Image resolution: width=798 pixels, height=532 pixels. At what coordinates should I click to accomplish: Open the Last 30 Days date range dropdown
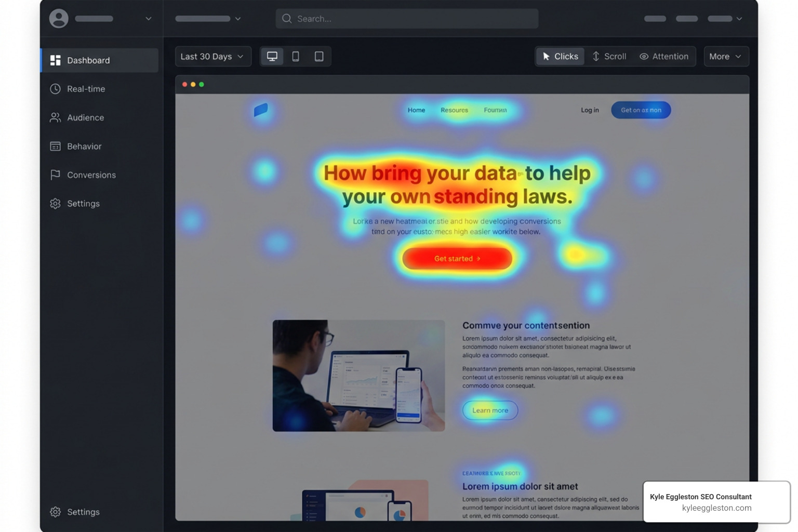[213, 57]
